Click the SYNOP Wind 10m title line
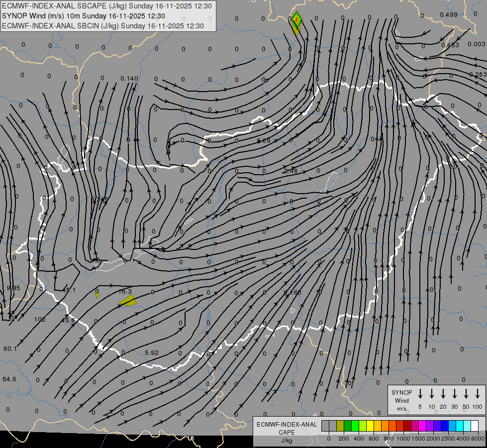This screenshot has height=448, width=487. tap(83, 16)
